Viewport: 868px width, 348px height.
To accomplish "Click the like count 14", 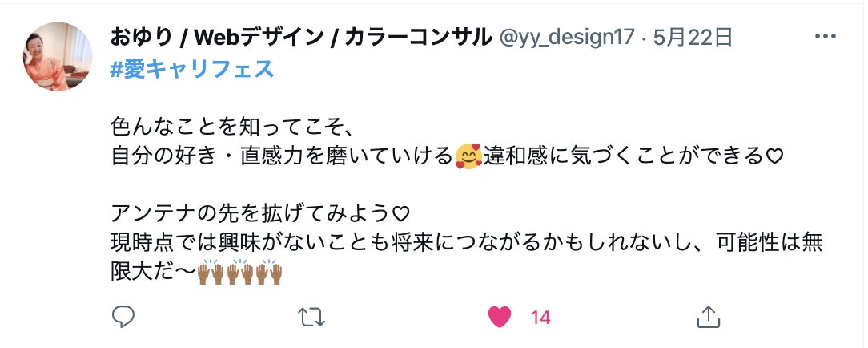I will pyautogui.click(x=540, y=318).
